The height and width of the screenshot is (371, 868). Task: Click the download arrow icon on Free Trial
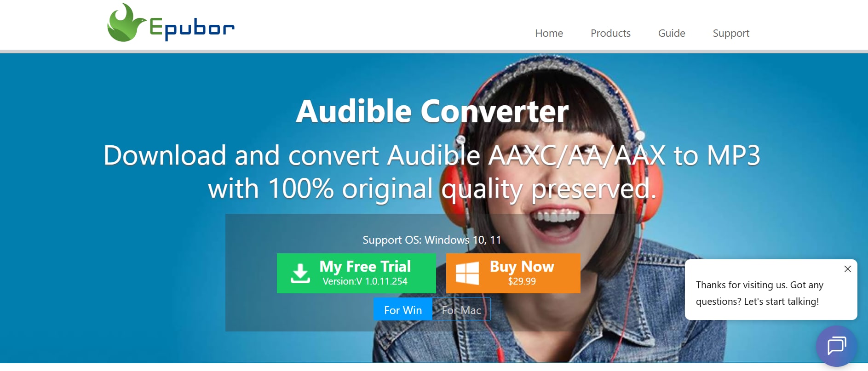(x=300, y=273)
